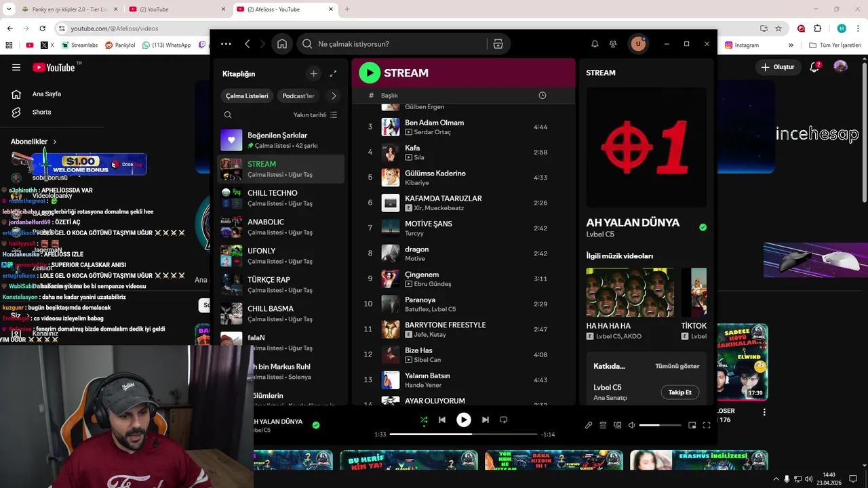Open the Browse icon in the search bar

pyautogui.click(x=498, y=44)
